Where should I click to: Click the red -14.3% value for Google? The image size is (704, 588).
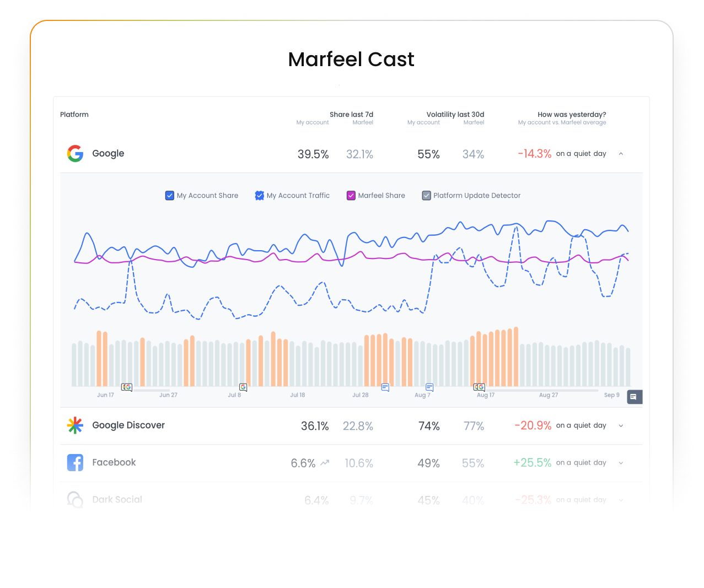click(534, 154)
